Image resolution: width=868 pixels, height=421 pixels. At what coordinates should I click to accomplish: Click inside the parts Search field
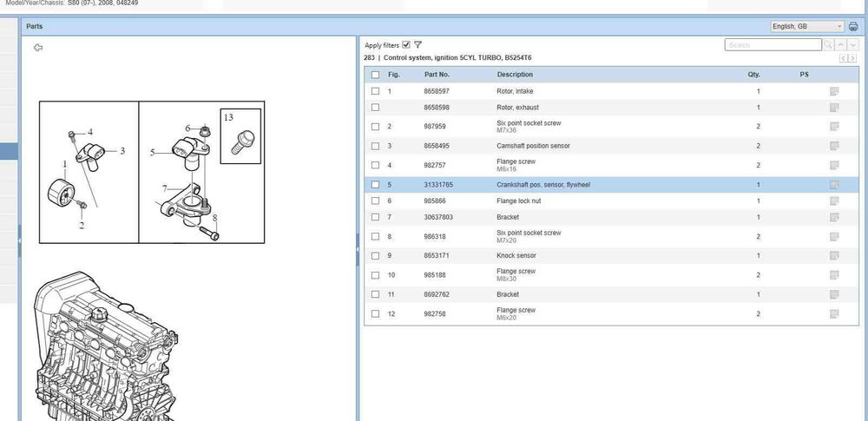(771, 44)
